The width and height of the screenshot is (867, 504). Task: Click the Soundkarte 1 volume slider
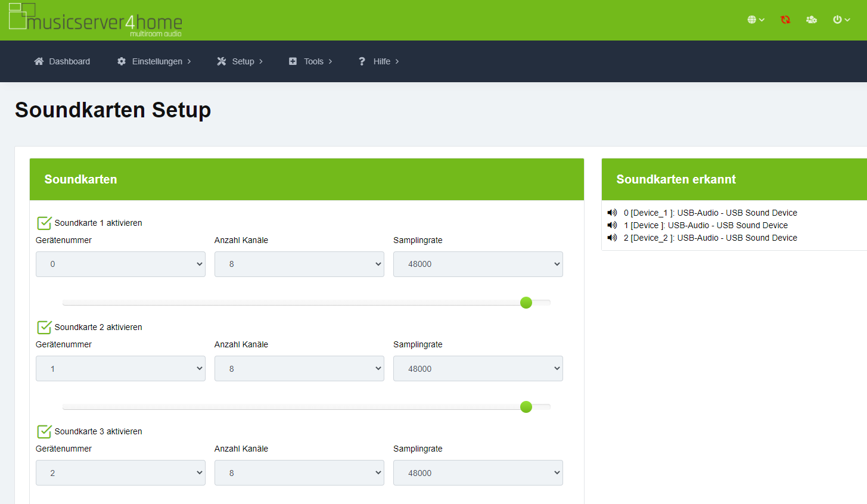pos(306,303)
